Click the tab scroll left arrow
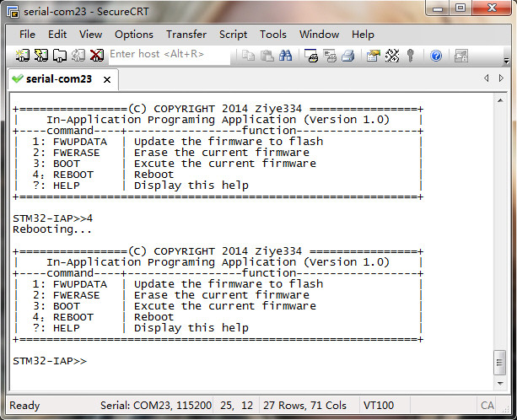Screen dimensions: 517x420 (486, 78)
